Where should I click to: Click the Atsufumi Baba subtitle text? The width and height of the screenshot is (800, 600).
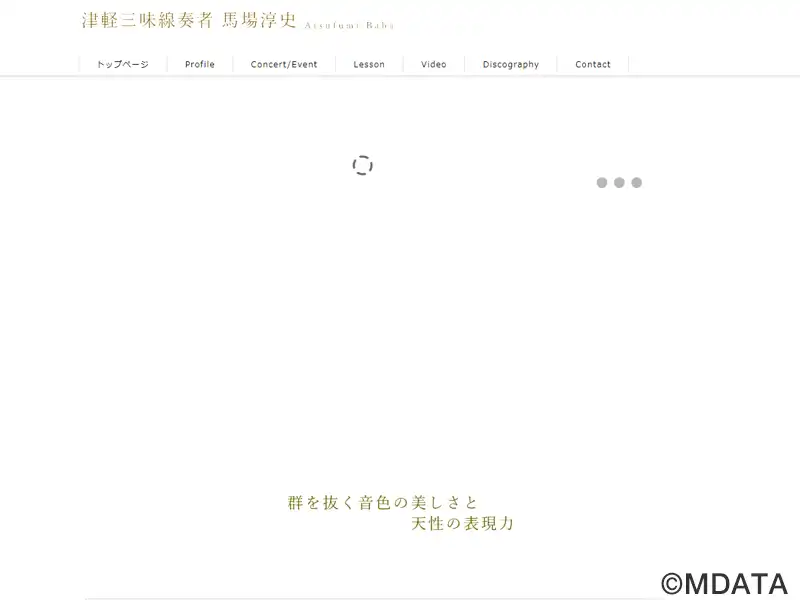(x=349, y=26)
